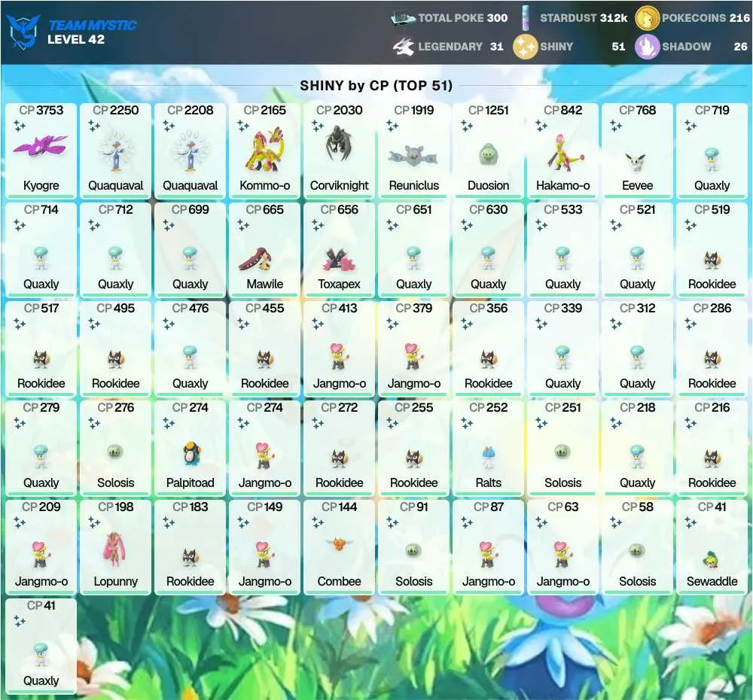Image resolution: width=753 pixels, height=700 pixels.
Task: Click the Pokecoins gold coin icon
Action: [x=646, y=18]
